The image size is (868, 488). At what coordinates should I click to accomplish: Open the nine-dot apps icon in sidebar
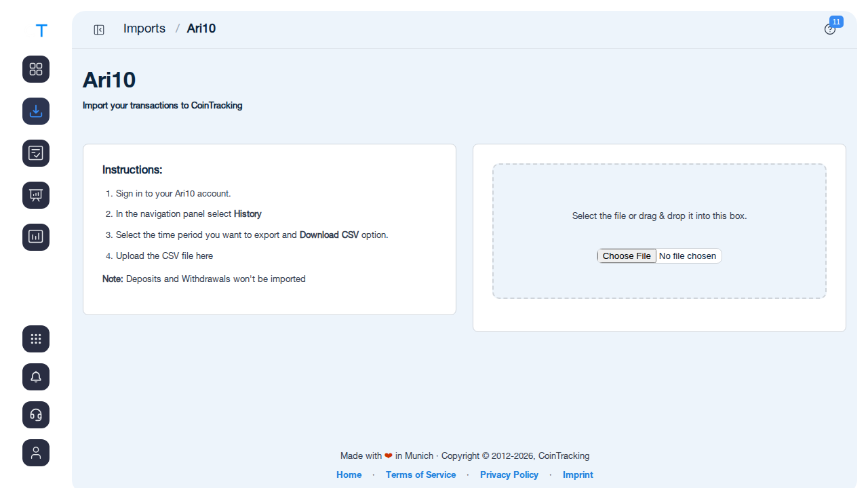pyautogui.click(x=36, y=339)
